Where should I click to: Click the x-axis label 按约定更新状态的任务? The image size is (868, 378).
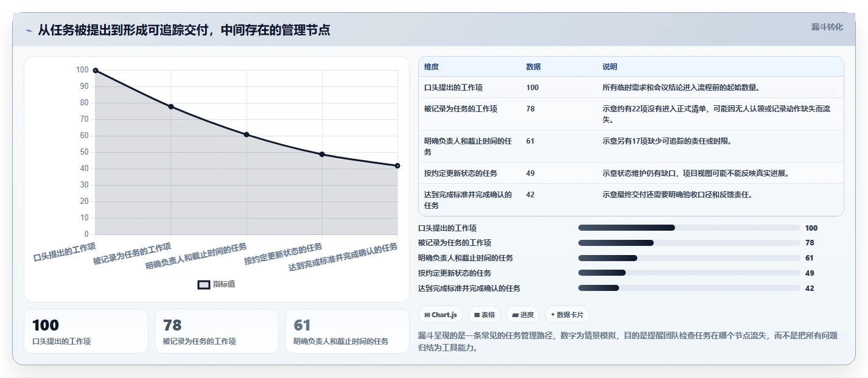(283, 253)
